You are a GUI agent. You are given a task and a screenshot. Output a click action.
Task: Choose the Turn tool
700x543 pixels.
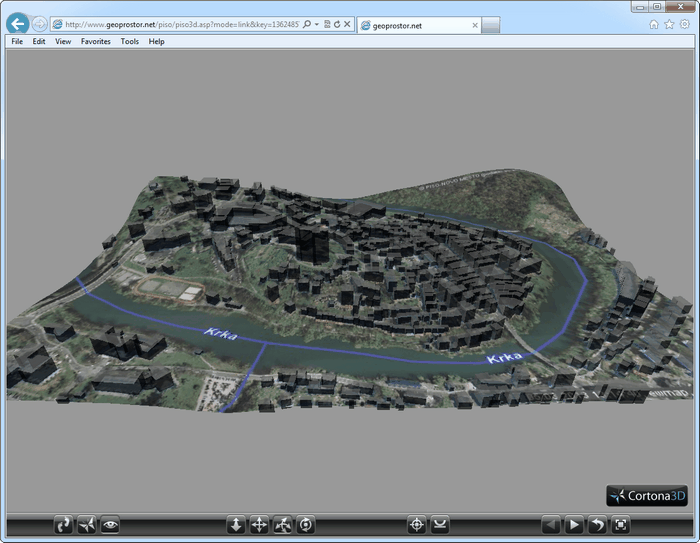(282, 524)
